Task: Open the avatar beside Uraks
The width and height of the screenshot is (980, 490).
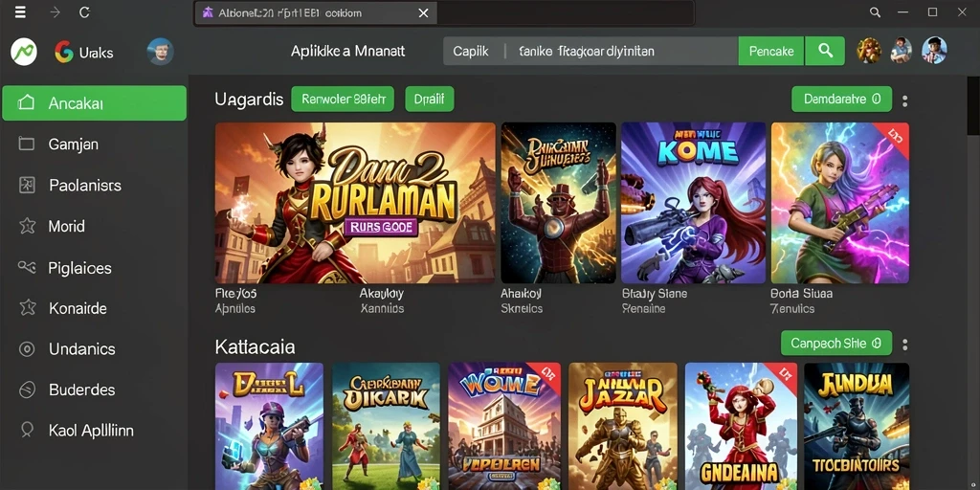Action: coord(160,52)
